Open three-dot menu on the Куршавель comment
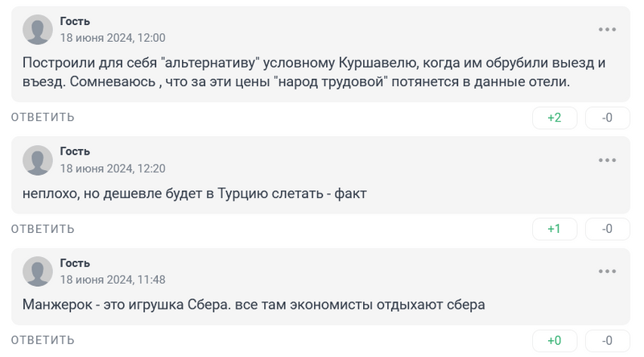 [x=607, y=30]
